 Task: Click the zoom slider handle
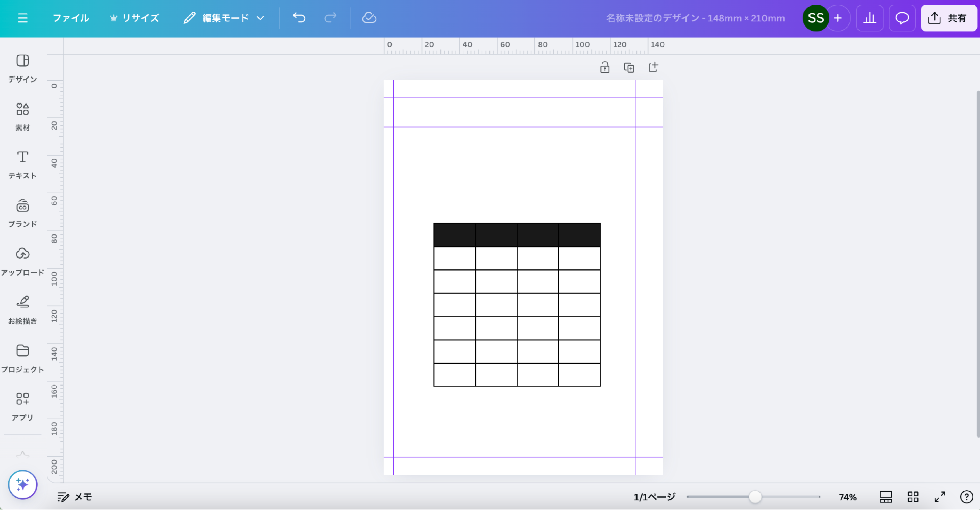coord(755,497)
